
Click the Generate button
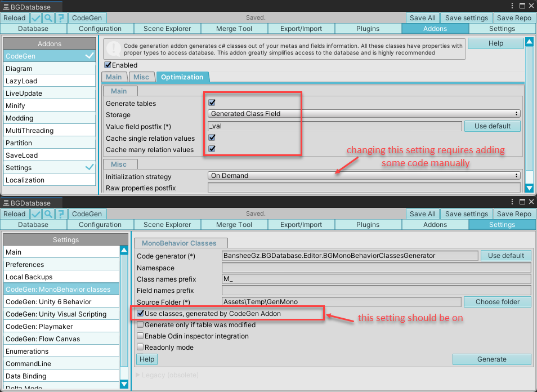(x=492, y=359)
